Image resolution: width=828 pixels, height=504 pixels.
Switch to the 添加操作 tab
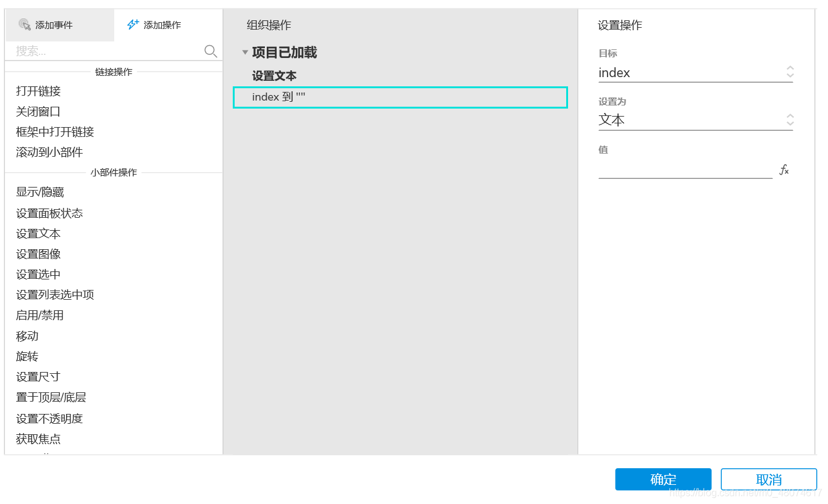coord(168,25)
